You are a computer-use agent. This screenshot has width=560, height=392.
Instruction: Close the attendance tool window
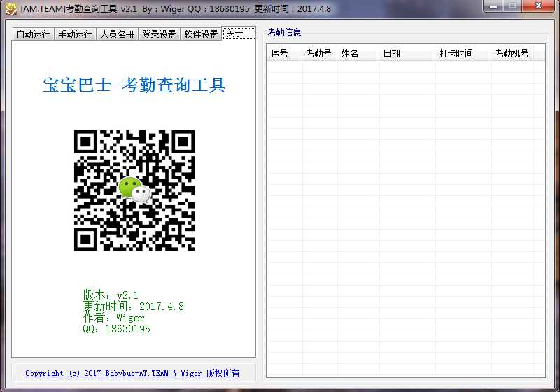tap(538, 6)
